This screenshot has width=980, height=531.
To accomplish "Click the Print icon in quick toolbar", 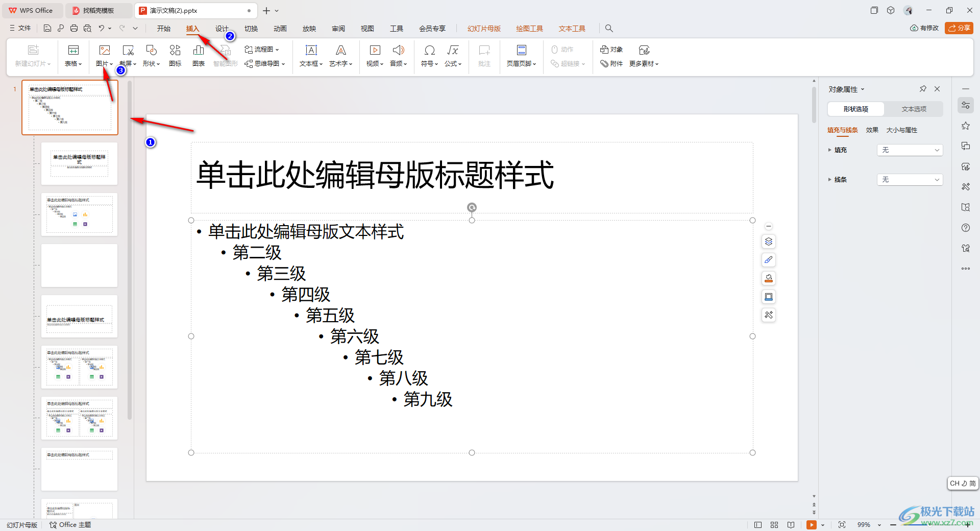I will tap(74, 28).
